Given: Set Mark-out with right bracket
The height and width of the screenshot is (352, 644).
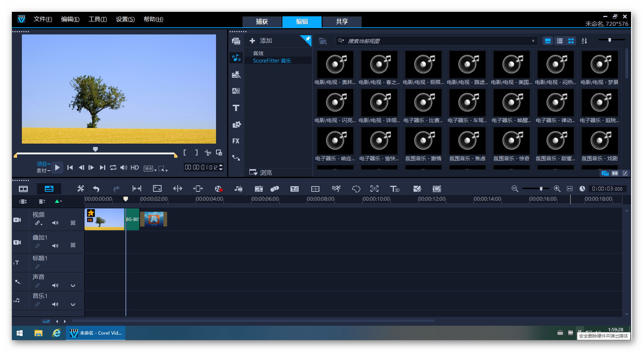Looking at the screenshot, I should (196, 152).
